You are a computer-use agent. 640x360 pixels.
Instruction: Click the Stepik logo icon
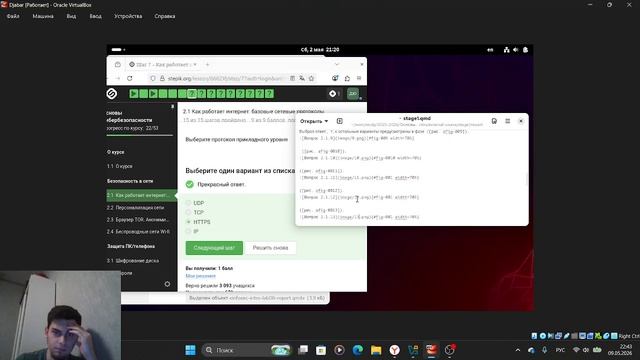coord(112,93)
